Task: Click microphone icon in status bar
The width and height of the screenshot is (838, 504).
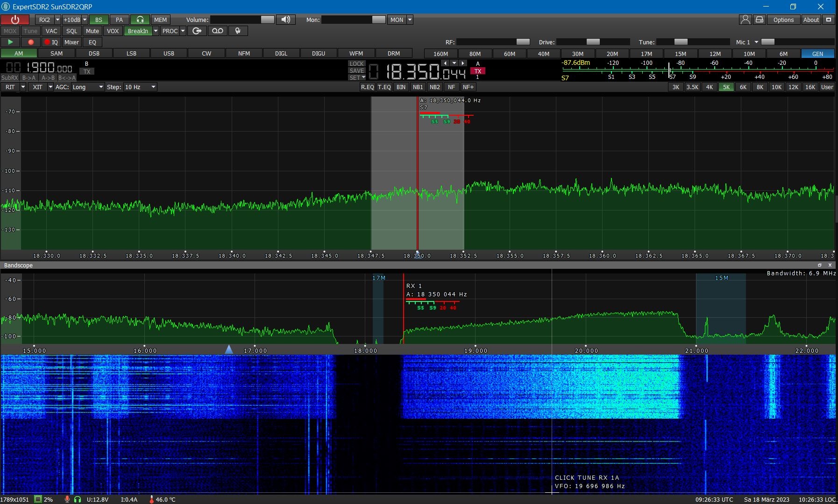Action: (67, 499)
